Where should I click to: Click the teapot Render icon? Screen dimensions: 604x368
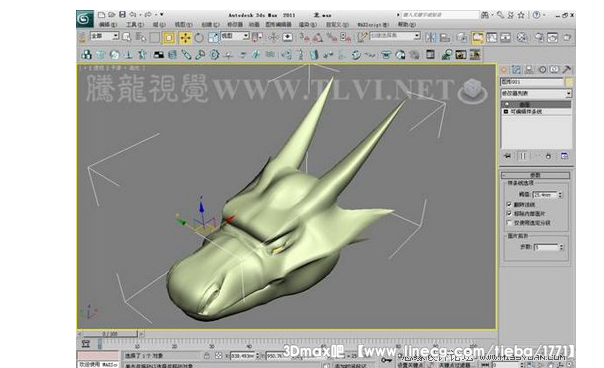(567, 37)
